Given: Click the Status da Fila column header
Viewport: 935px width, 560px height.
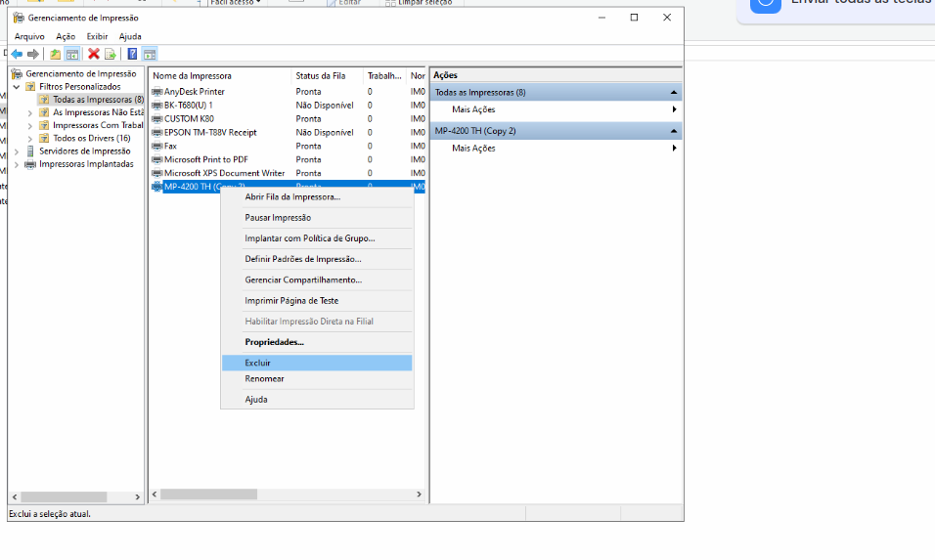Looking at the screenshot, I should (x=320, y=75).
